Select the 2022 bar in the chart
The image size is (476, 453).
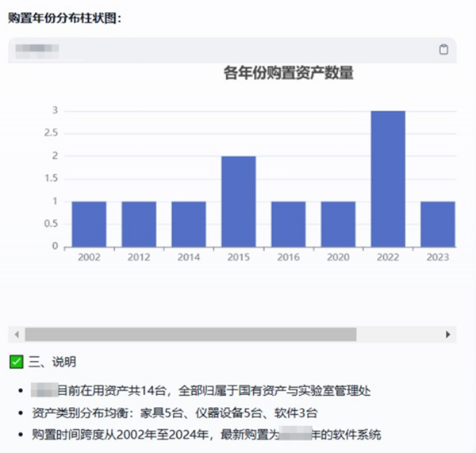pyautogui.click(x=388, y=179)
